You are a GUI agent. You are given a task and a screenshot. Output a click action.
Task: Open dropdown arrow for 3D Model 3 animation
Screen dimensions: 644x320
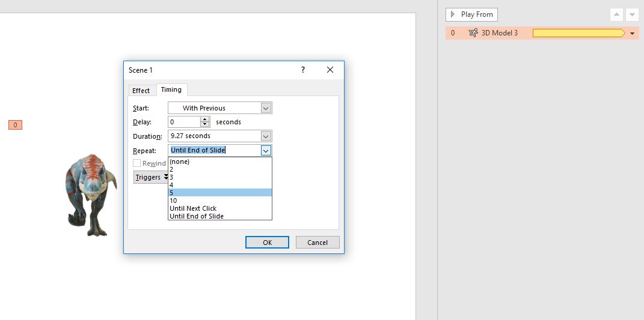pyautogui.click(x=632, y=33)
